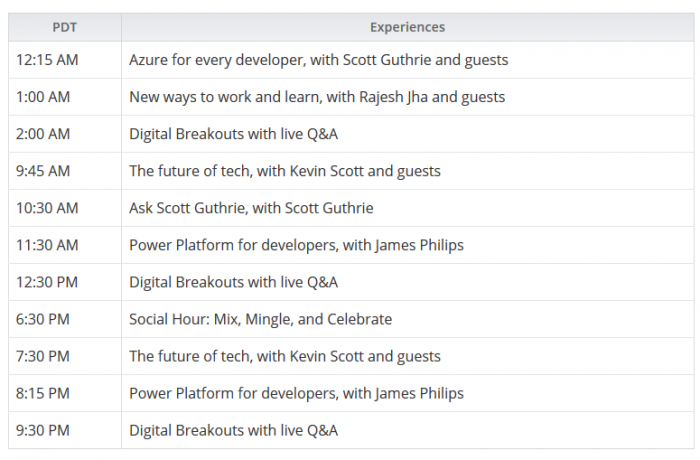
Task: Click the future of tech 7:30 PM session
Action: [284, 356]
